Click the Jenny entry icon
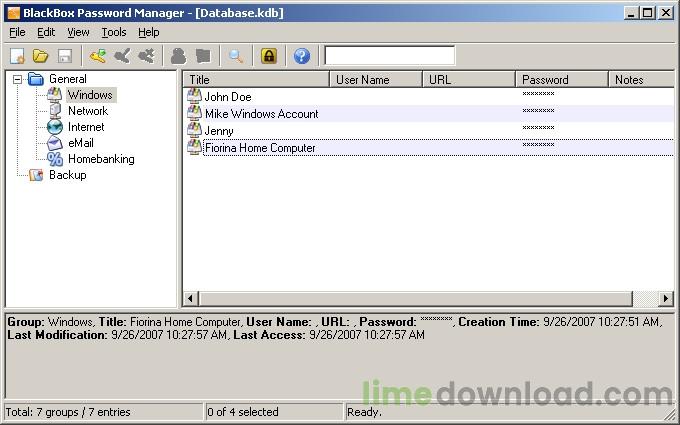 tap(194, 130)
